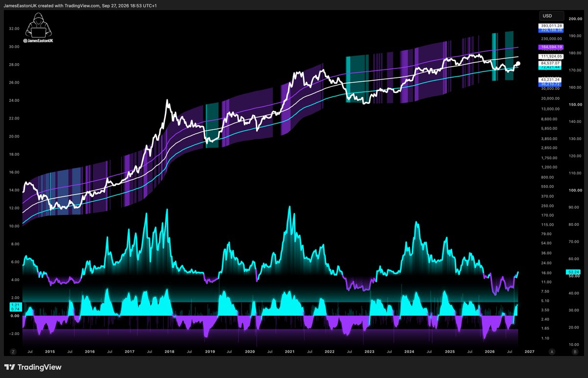Screen dimensions: 588x378
Task: Click the 230,000.00 price scale value
Action: click(551, 38)
